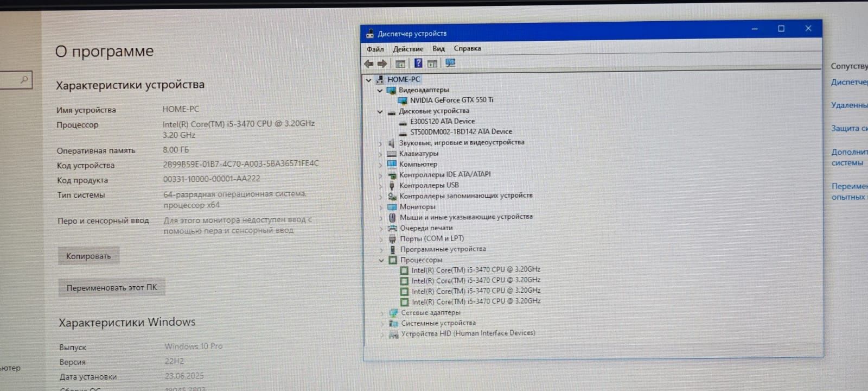The width and height of the screenshot is (868, 391).
Task: Click the keyboard icon beside Клавиатуры
Action: tap(392, 154)
